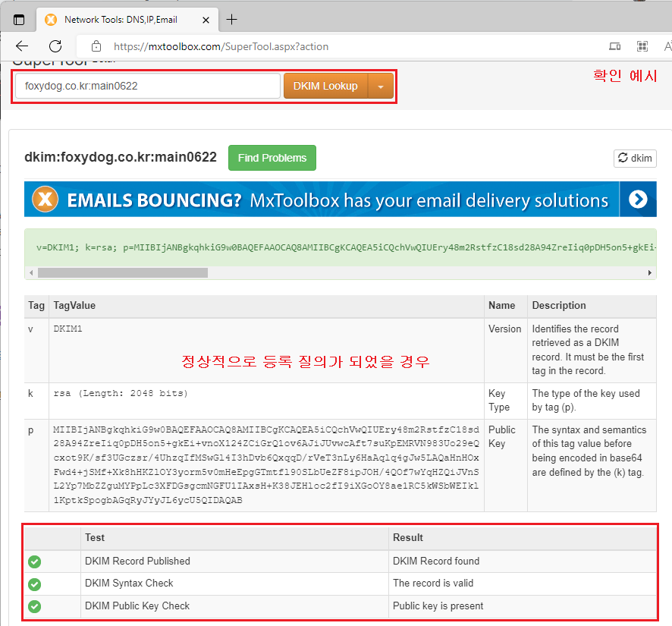Open the tab actions menu icon

[x=19, y=20]
